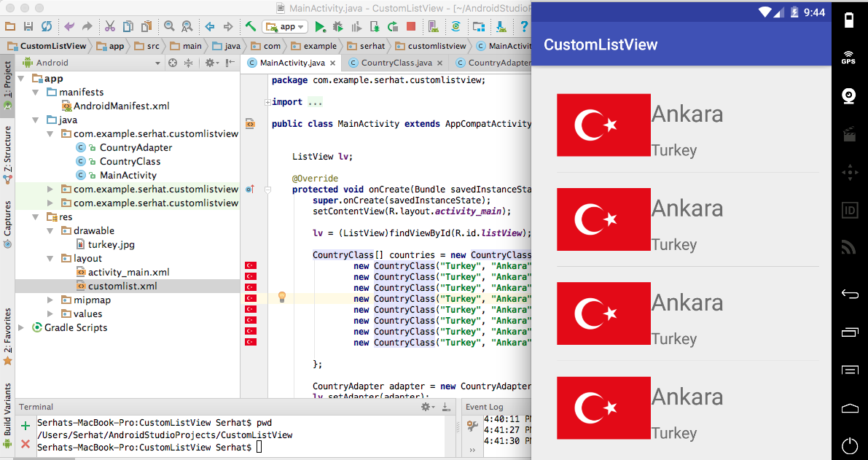This screenshot has height=460, width=868.
Task: Open the Captures tool window tab
Action: coord(8,225)
